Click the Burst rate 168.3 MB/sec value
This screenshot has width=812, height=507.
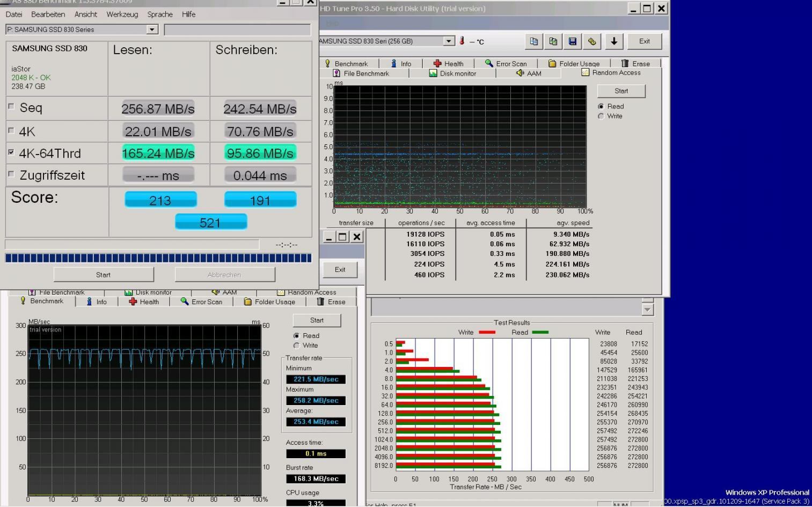click(316, 479)
